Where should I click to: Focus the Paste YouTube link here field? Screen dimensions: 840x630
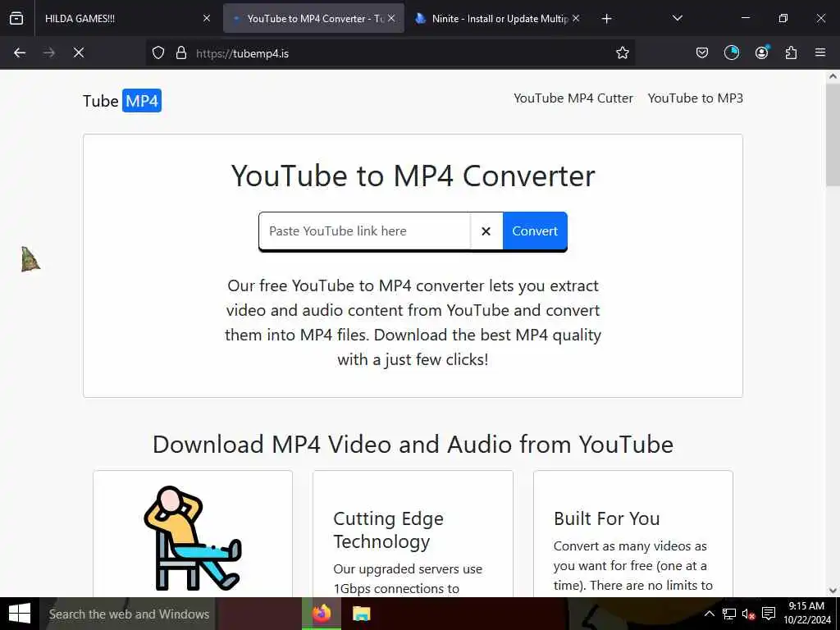pos(364,231)
